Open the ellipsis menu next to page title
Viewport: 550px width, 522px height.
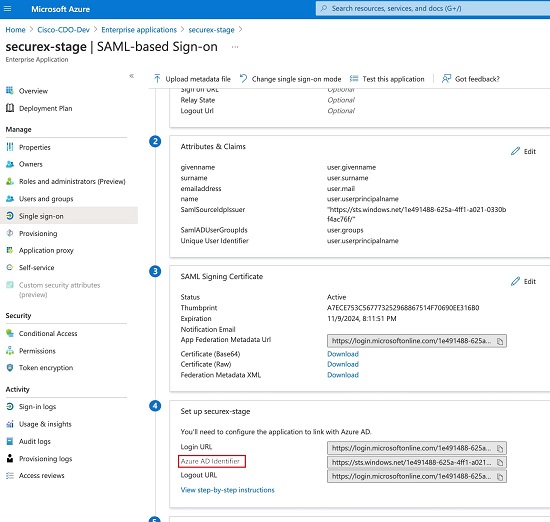coord(235,47)
